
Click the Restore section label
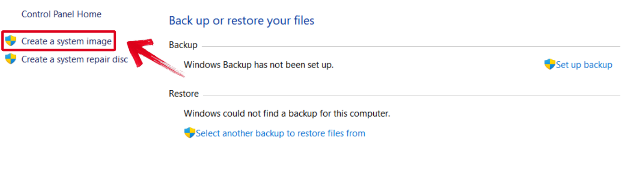[184, 94]
